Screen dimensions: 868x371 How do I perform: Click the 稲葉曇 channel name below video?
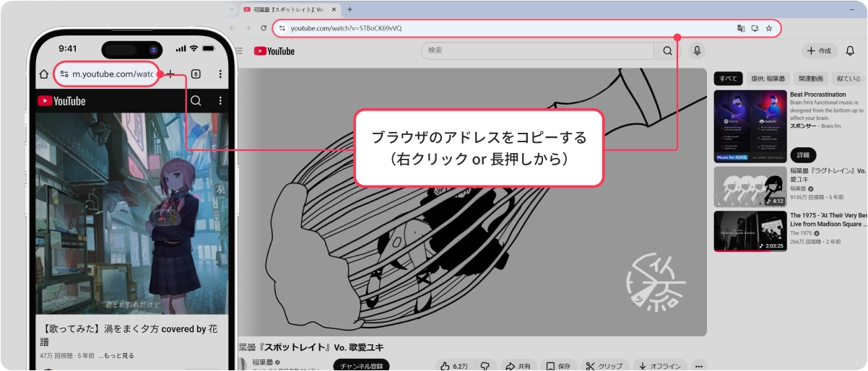click(x=262, y=362)
